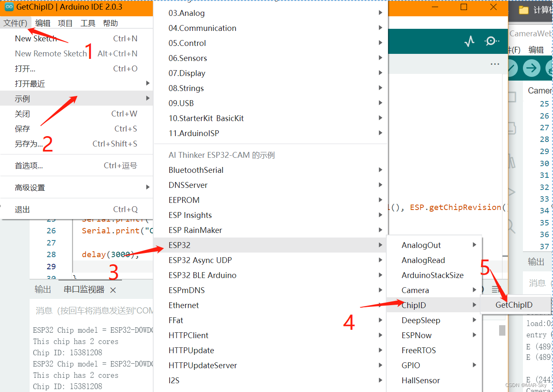
Task: Open HTTPUpdateServer examples
Action: click(x=271, y=365)
